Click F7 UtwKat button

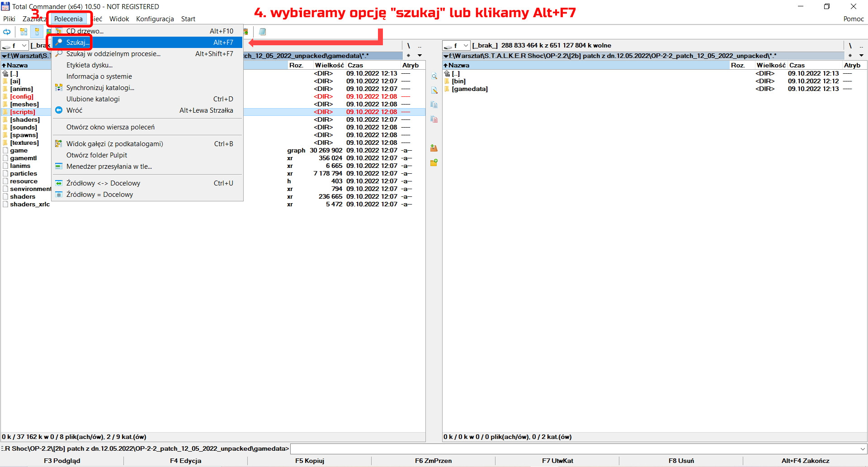point(557,461)
